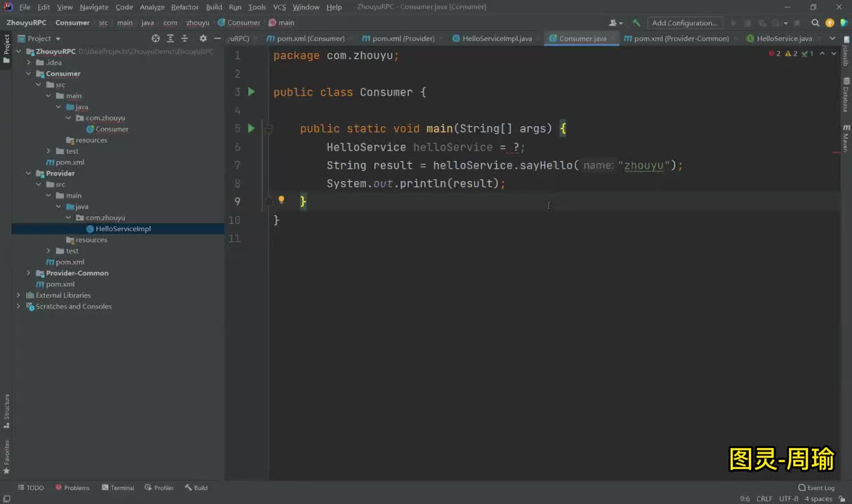852x504 pixels.
Task: Toggle tool window bars corner icon
Action: point(6,498)
